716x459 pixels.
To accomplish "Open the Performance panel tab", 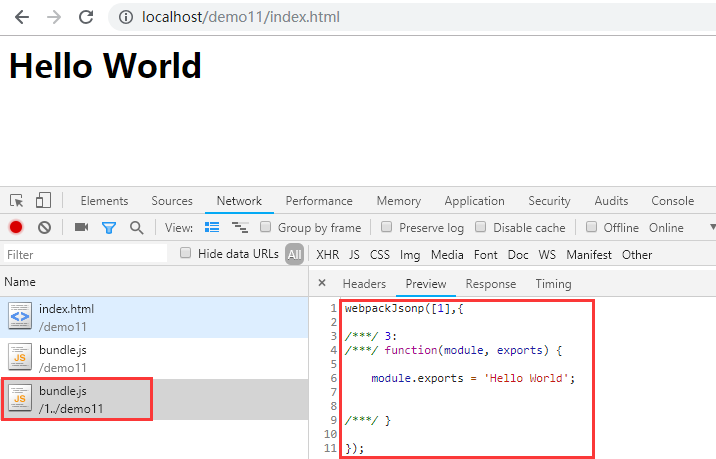I will point(319,201).
